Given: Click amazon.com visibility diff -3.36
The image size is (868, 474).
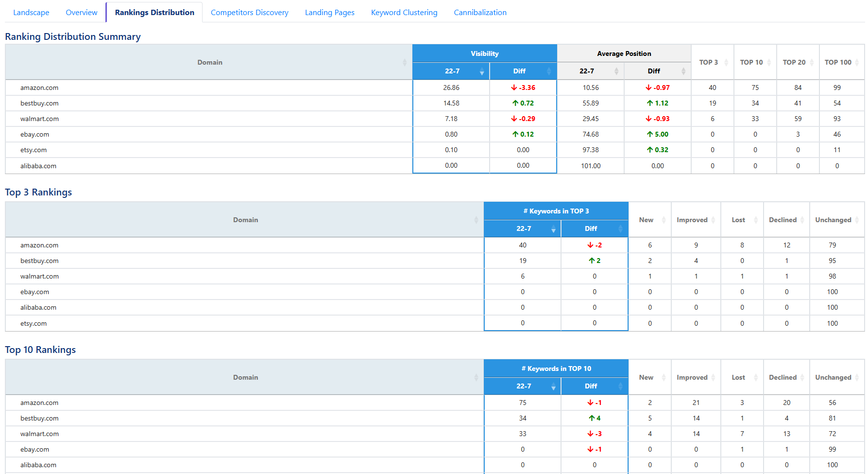Looking at the screenshot, I should 523,88.
